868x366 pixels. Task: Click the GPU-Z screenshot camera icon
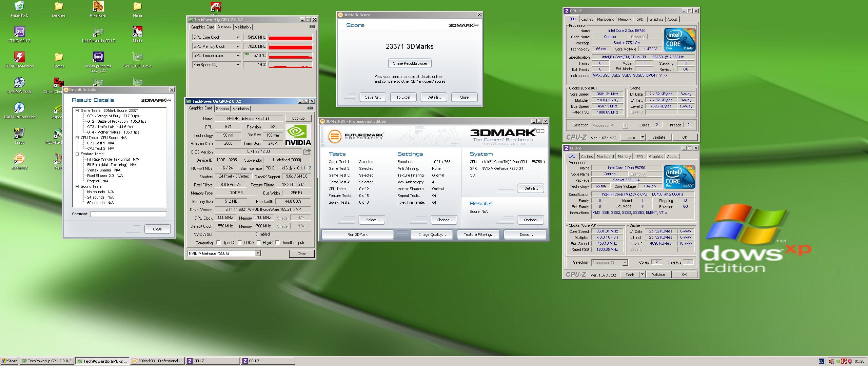click(310, 108)
